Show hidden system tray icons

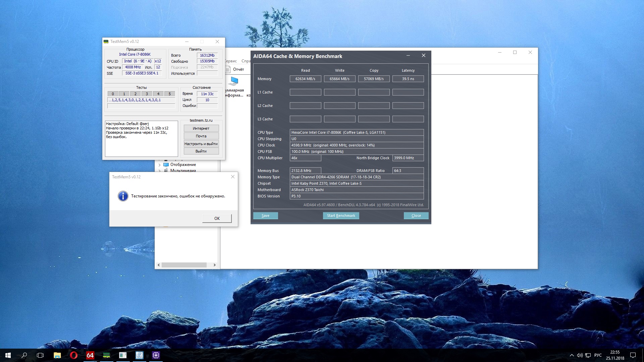(x=572, y=355)
